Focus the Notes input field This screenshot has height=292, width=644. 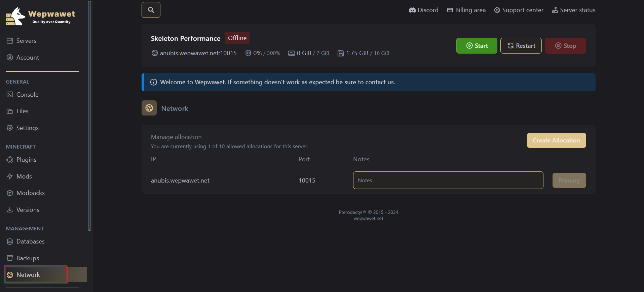point(448,180)
